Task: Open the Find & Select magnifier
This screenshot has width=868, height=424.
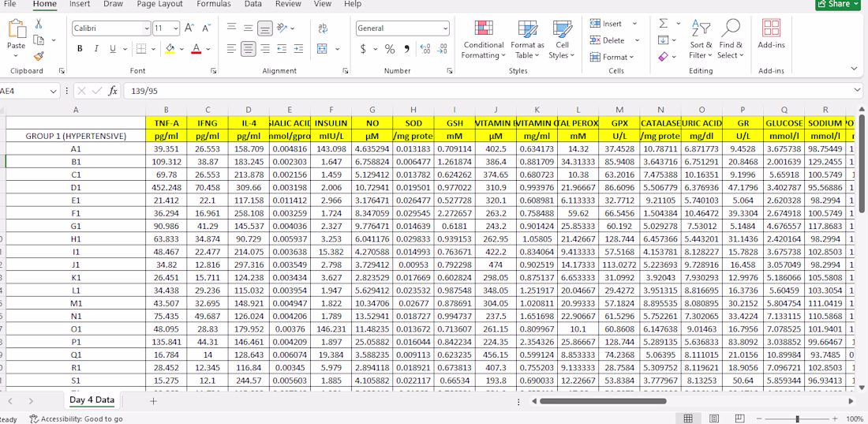Action: click(730, 39)
